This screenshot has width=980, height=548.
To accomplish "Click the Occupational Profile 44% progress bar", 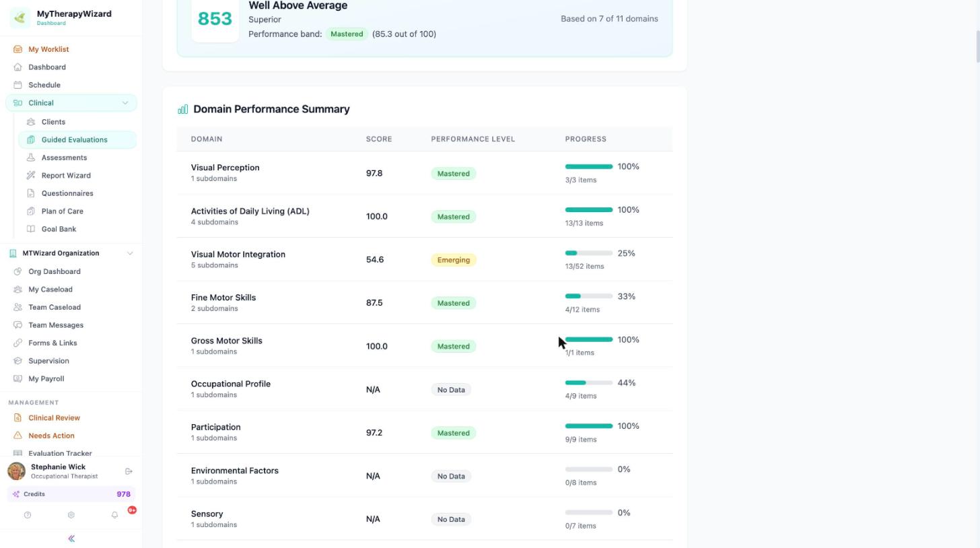I will pyautogui.click(x=589, y=383).
